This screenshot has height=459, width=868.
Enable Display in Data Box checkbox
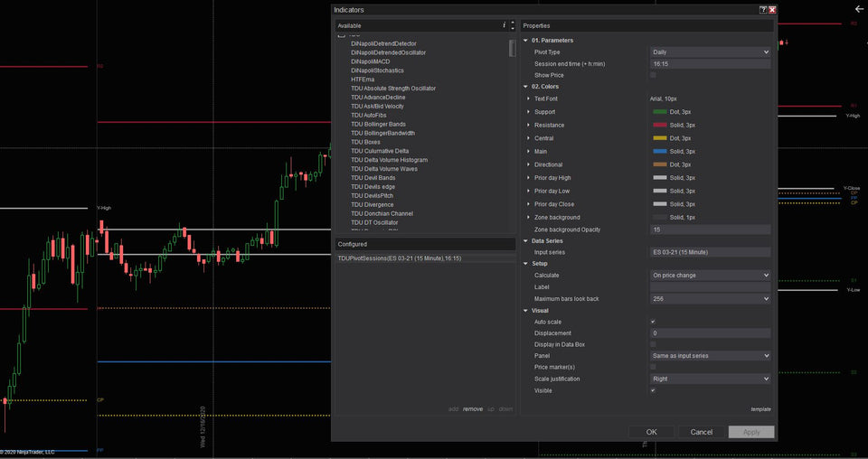653,344
